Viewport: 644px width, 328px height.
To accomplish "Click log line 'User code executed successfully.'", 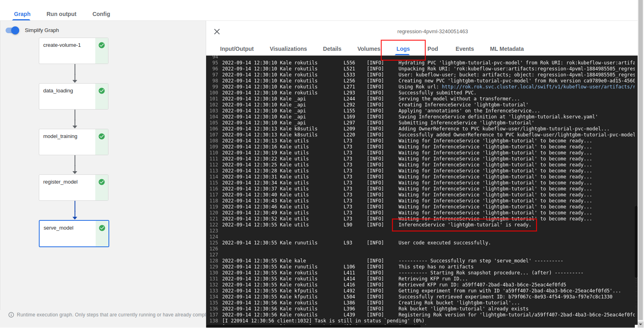I will coord(444,243).
